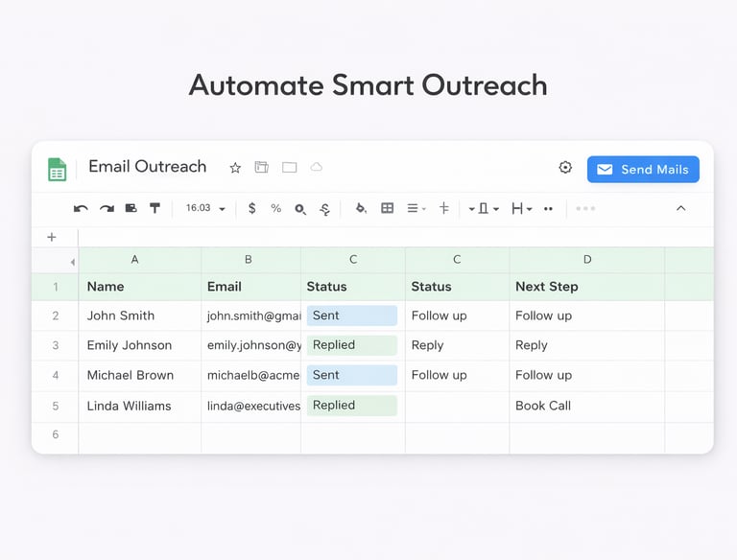
Task: Click Replied chip in Linda Williams row
Action: point(352,406)
